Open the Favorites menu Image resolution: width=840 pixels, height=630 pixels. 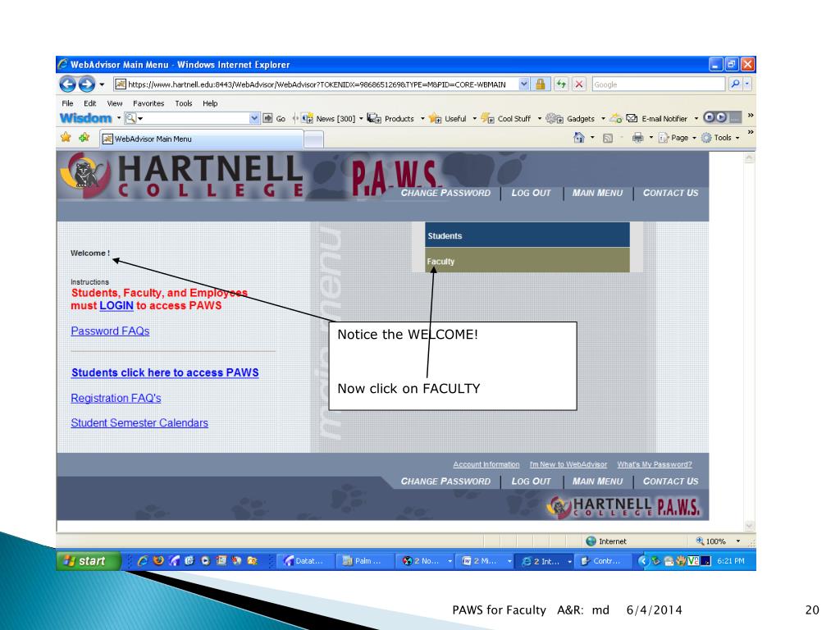click(x=148, y=103)
